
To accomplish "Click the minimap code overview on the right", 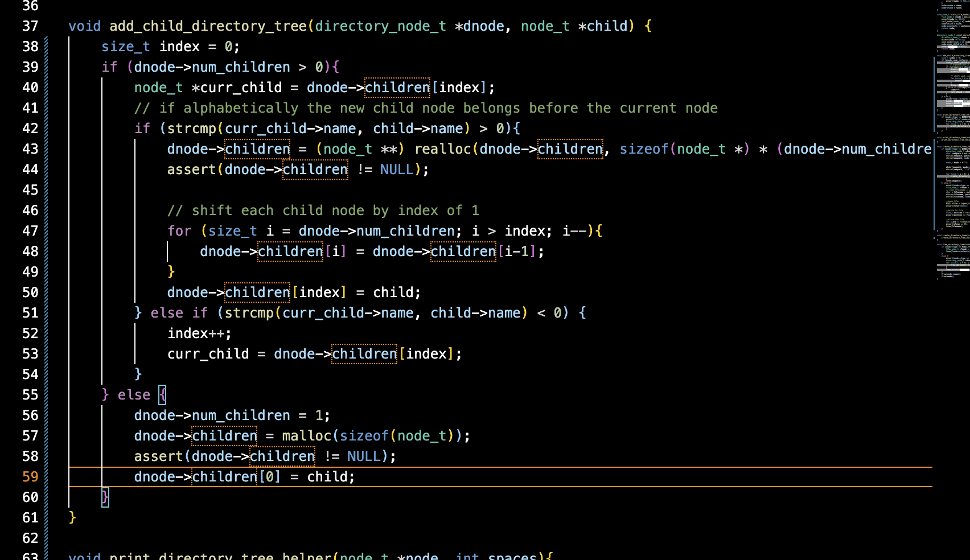I will point(952,142).
